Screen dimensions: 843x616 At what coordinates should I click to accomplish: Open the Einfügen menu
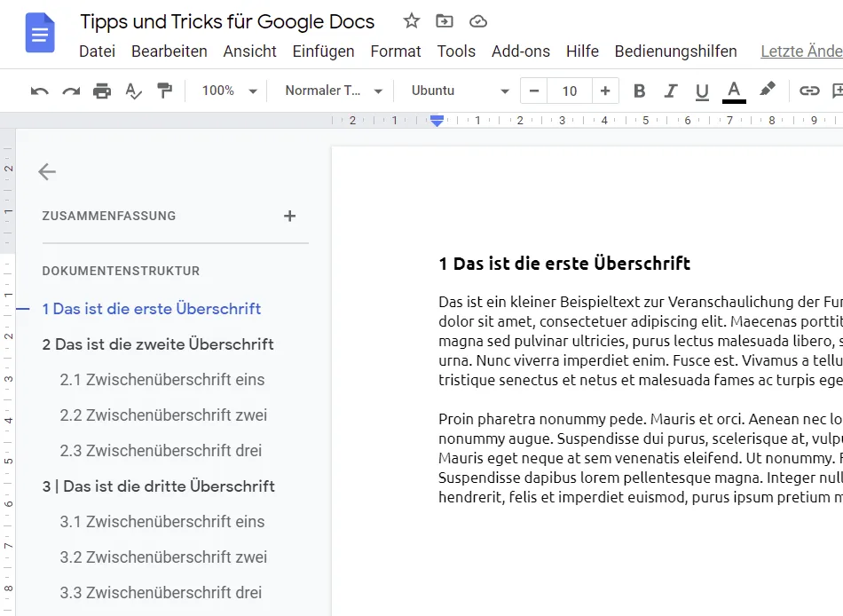point(323,51)
